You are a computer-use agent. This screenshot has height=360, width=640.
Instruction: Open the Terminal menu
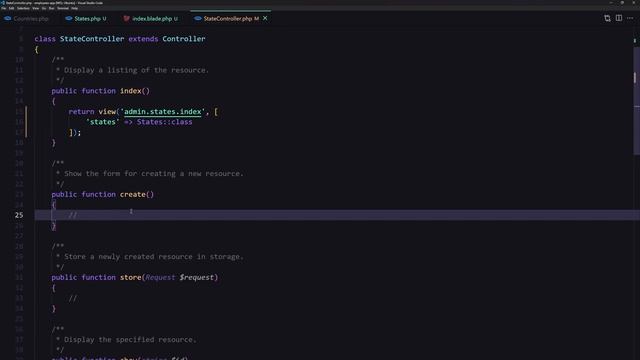(x=63, y=8)
